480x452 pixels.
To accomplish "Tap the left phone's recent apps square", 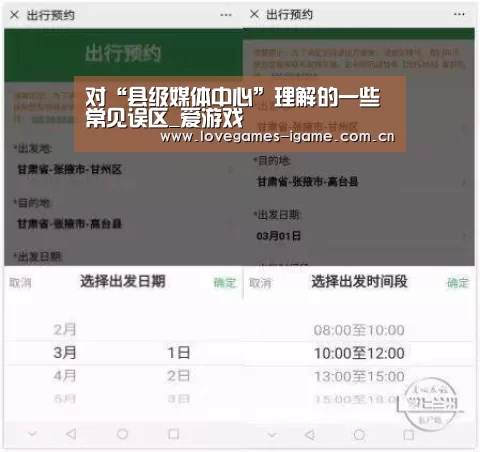I will pos(174,434).
